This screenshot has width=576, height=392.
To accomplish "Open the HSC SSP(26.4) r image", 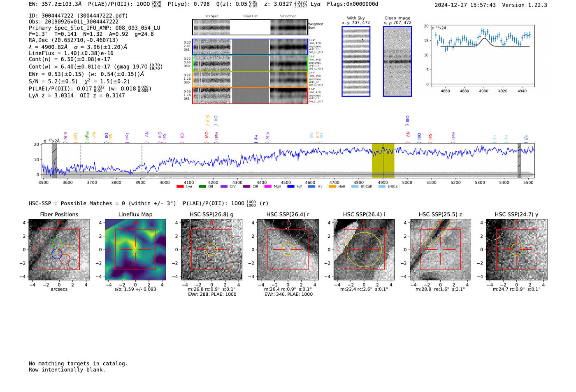I will [x=288, y=250].
